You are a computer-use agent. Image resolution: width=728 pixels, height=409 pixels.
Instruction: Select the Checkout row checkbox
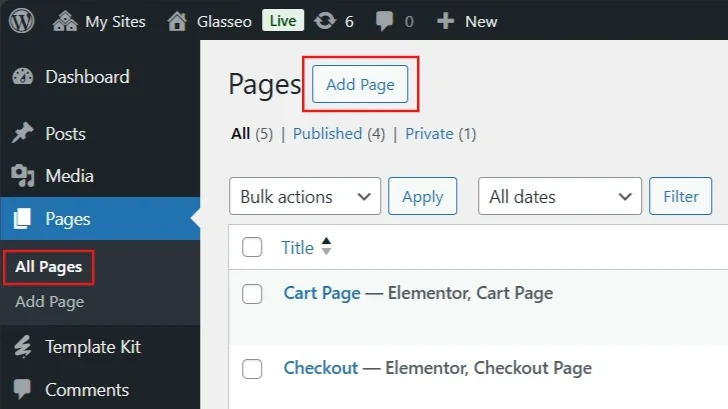pyautogui.click(x=253, y=369)
